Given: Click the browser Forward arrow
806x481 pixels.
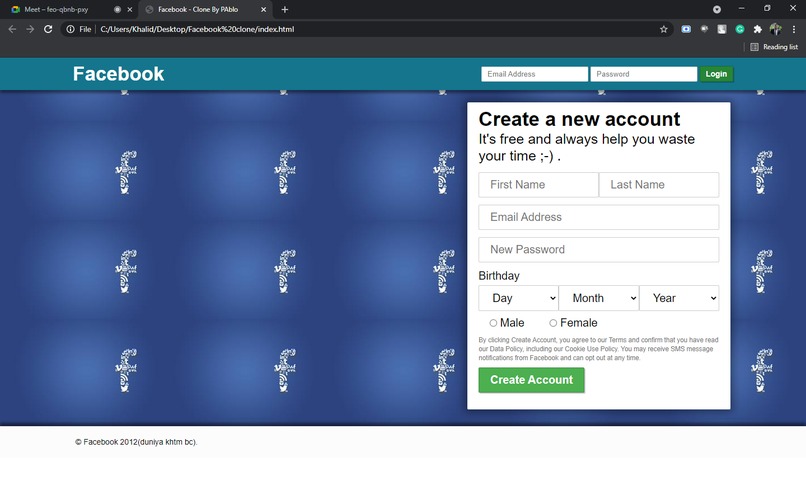Looking at the screenshot, I should coord(30,29).
